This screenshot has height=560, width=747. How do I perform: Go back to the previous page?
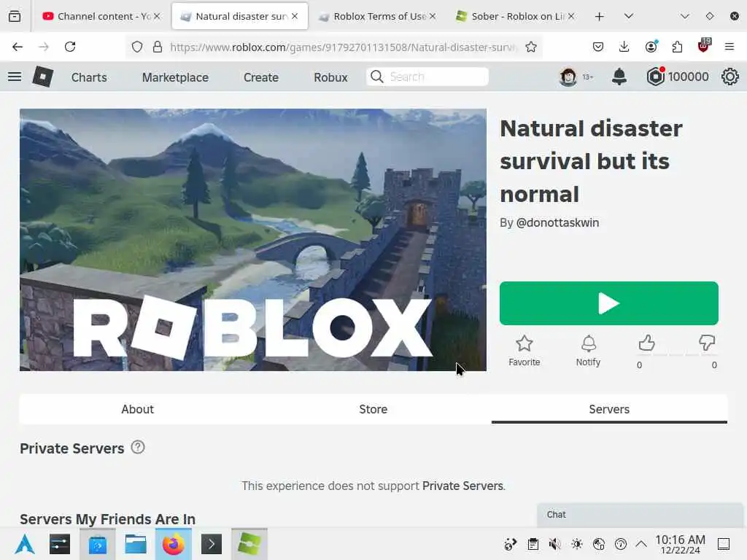[x=18, y=47]
